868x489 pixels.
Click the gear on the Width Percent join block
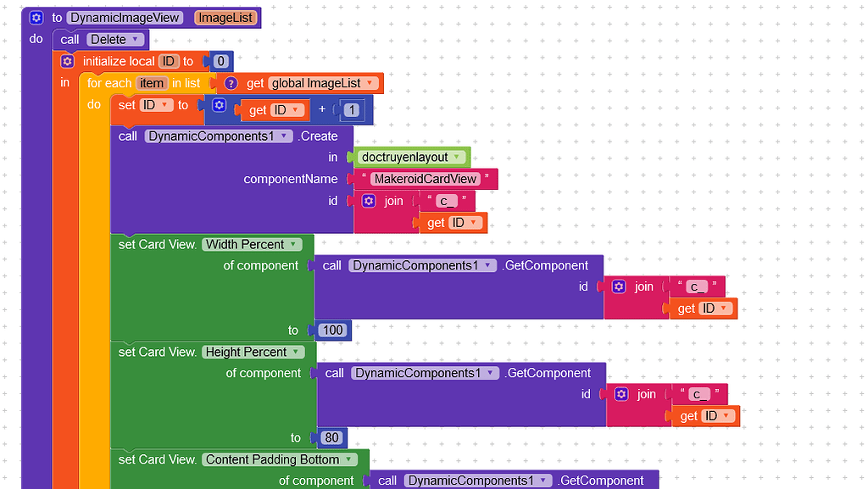tap(620, 286)
